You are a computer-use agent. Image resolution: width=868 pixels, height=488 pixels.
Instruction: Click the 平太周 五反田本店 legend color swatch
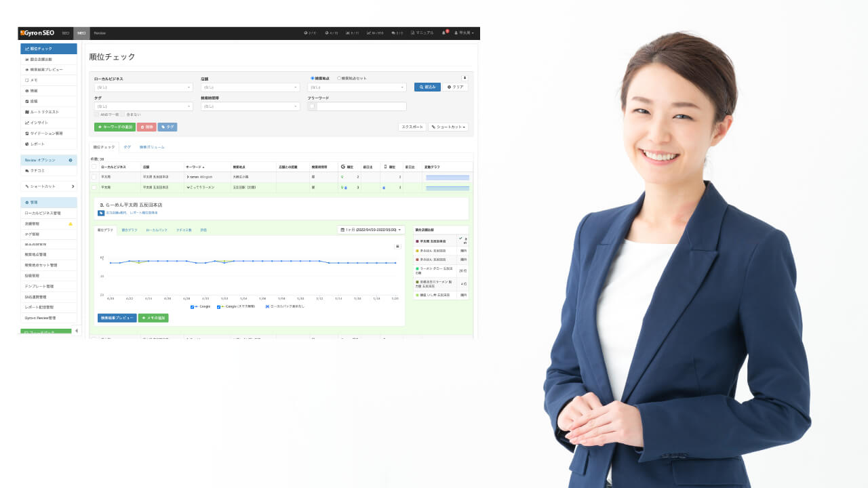(x=417, y=241)
